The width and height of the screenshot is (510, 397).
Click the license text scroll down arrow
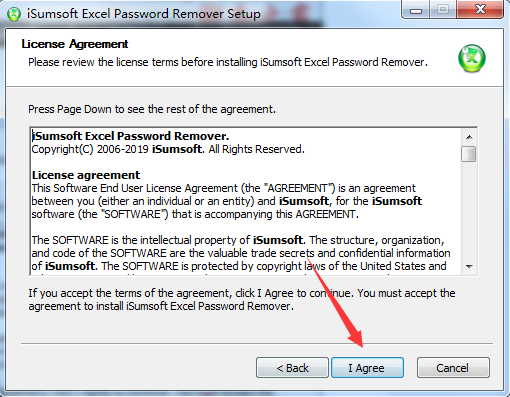tap(469, 267)
